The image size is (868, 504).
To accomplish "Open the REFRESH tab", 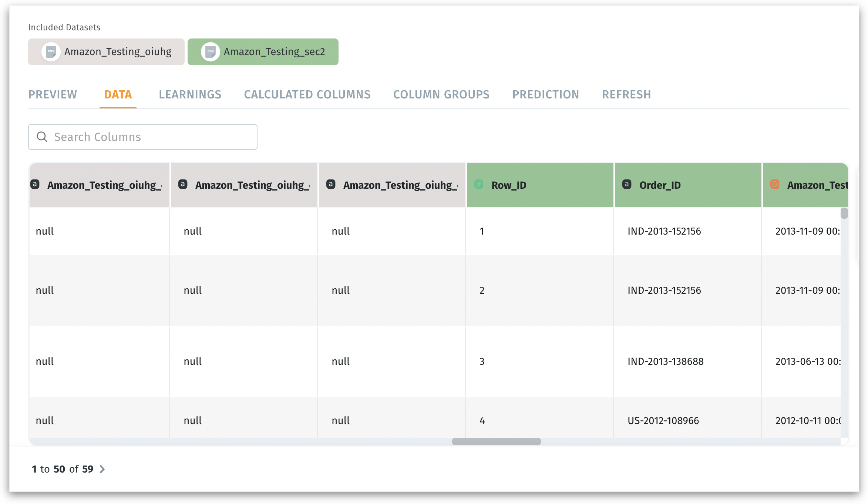I will click(x=626, y=95).
